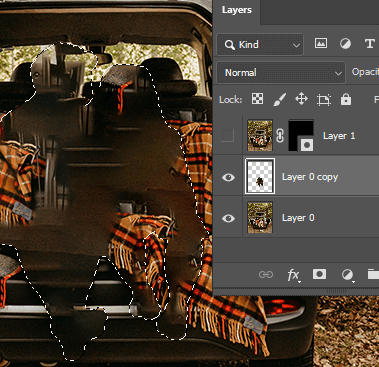Viewport: 379px width, 367px height.
Task: Select Layer 1 name text
Action: coord(339,136)
